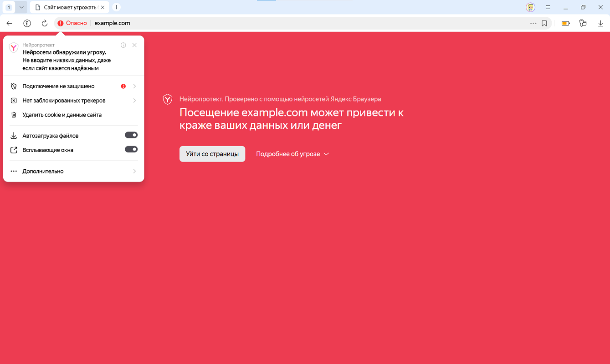Screen dimensions: 610x364
Task: Click the battery saver icon
Action: [565, 23]
